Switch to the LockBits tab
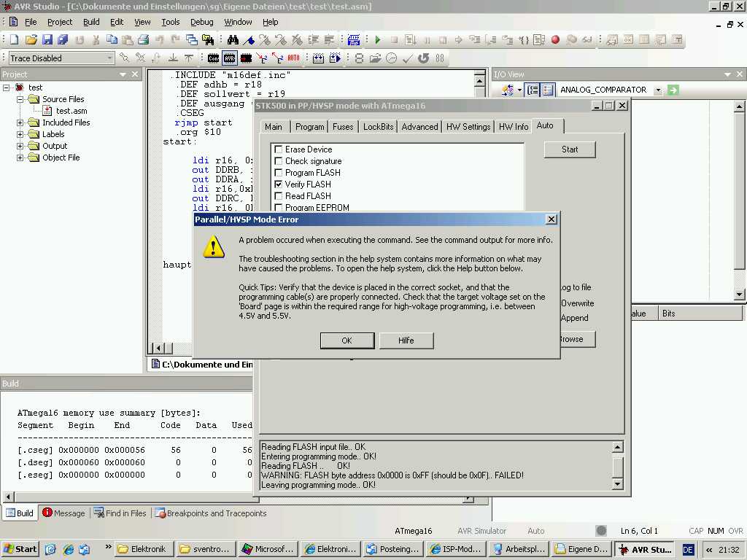This screenshot has height=560, width=747. [x=379, y=127]
